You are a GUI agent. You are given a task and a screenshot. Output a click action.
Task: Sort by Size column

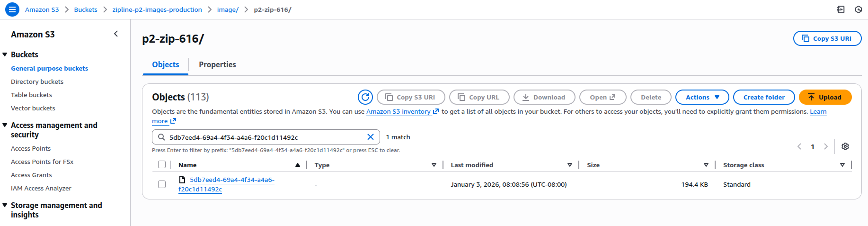[x=706, y=165]
